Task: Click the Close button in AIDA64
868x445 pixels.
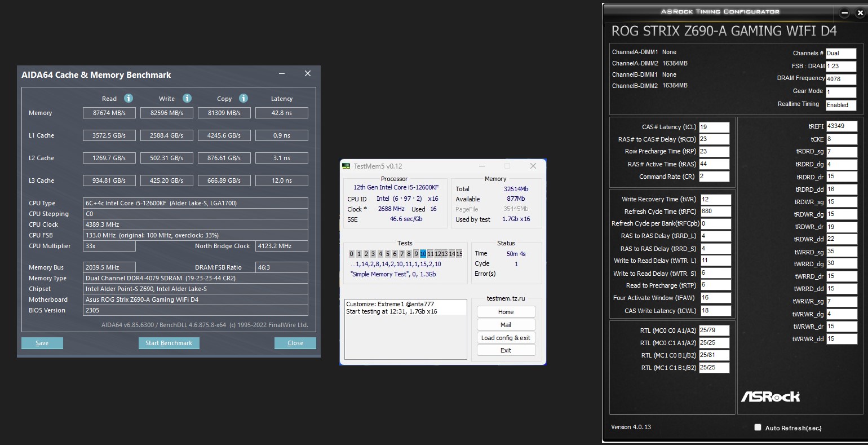Action: [x=295, y=343]
